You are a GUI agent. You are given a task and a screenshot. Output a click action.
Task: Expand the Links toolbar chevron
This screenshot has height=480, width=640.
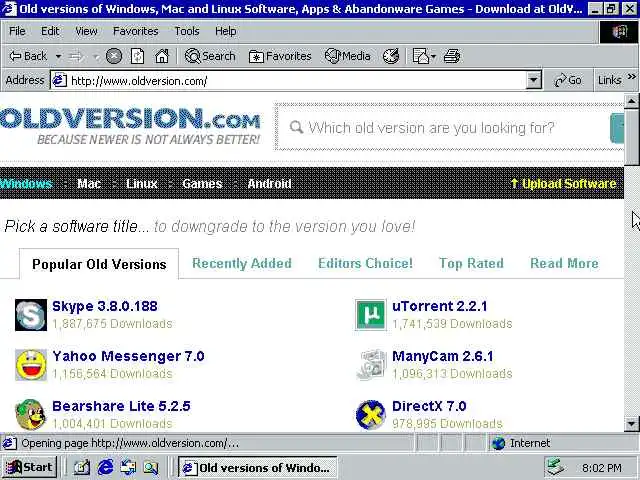(x=632, y=77)
